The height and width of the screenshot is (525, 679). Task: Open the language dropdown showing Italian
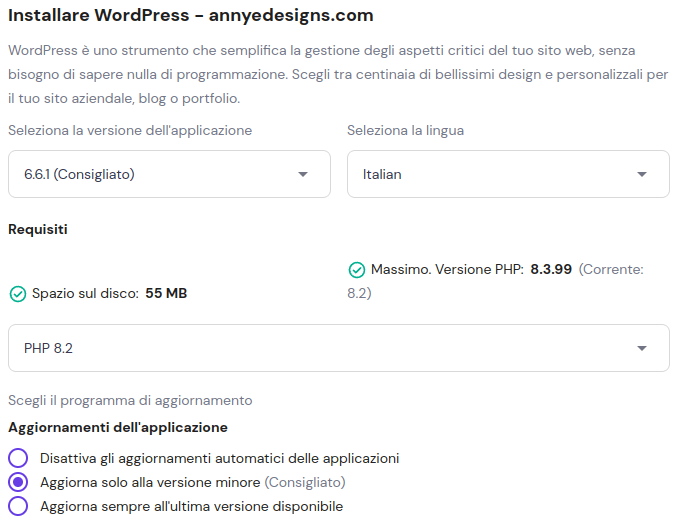pyautogui.click(x=508, y=174)
